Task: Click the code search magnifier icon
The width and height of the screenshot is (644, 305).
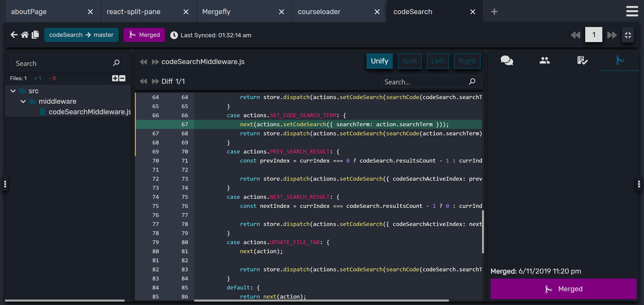Action: click(x=472, y=81)
